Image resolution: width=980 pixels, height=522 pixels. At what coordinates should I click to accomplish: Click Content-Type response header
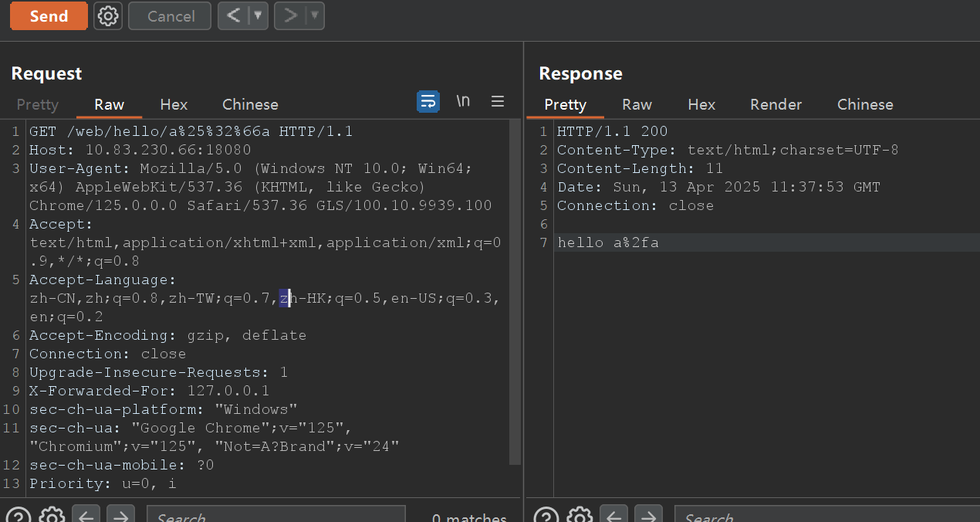[x=728, y=150]
